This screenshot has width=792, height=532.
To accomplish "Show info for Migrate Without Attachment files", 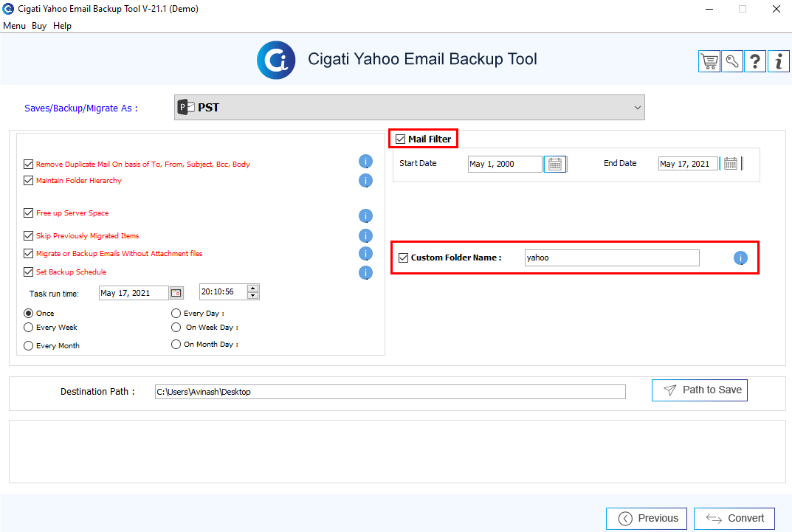I will coord(365,253).
